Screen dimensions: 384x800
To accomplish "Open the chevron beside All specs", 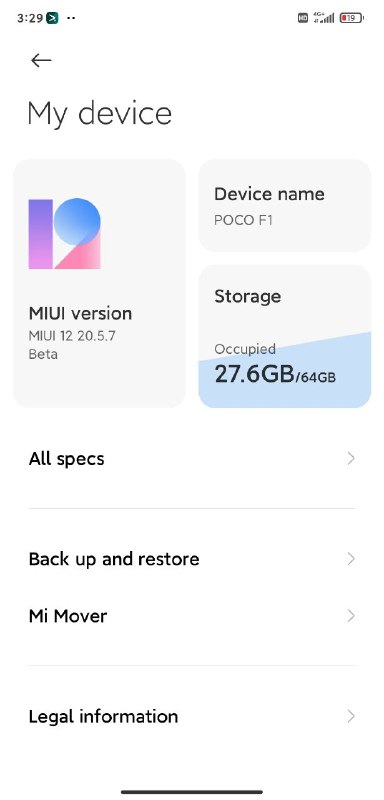I will [x=351, y=459].
